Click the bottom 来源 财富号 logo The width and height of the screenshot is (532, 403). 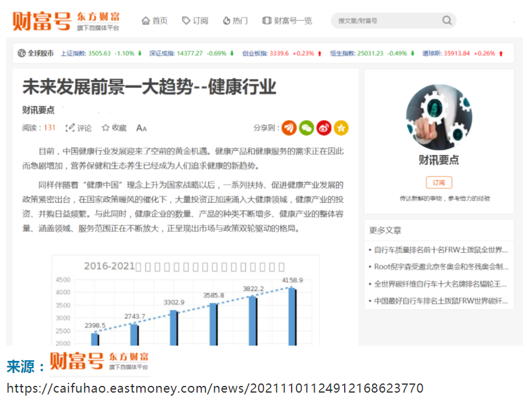99,362
